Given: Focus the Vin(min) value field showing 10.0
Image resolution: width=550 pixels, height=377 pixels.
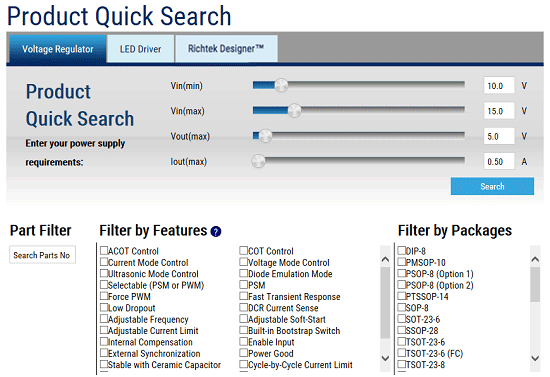Looking at the screenshot, I should (499, 86).
